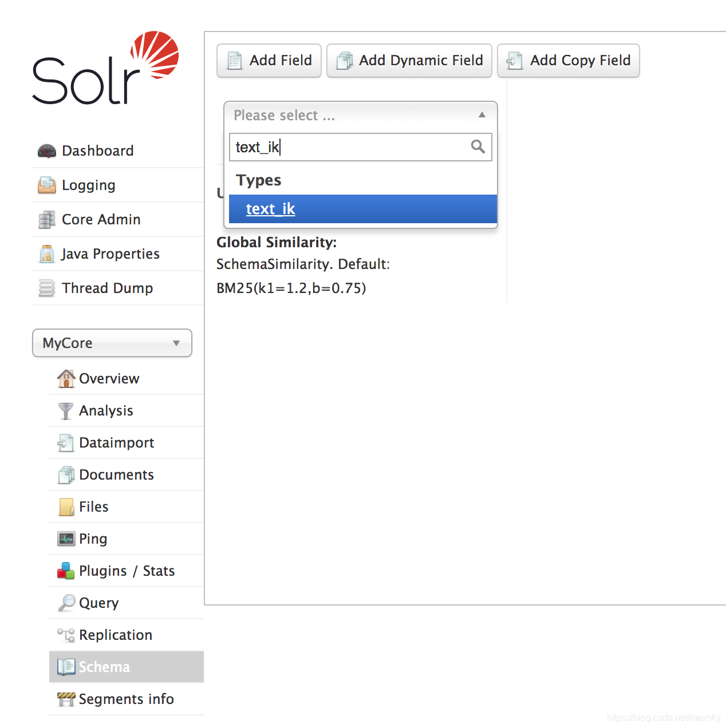Click the Add Field button
Screen dimensions: 726x728
click(269, 61)
